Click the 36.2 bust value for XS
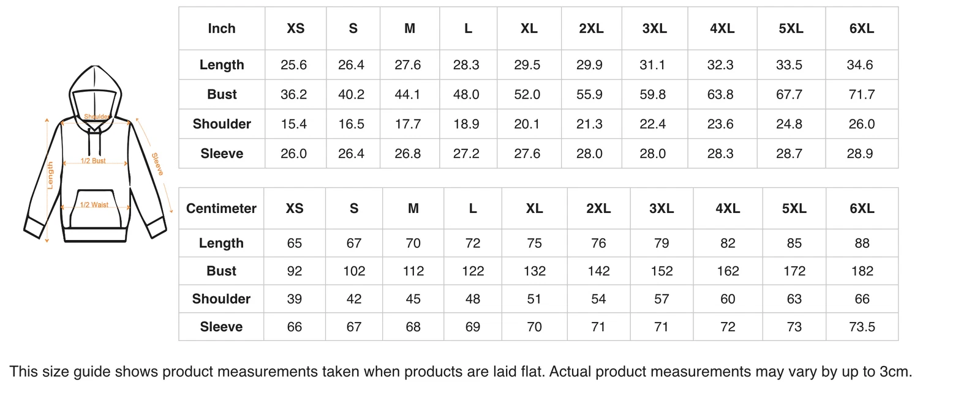980x393 pixels. tap(294, 95)
